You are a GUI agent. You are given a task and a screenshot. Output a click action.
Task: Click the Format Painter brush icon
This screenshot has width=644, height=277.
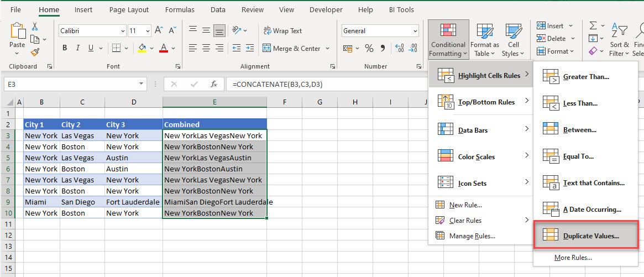click(35, 52)
